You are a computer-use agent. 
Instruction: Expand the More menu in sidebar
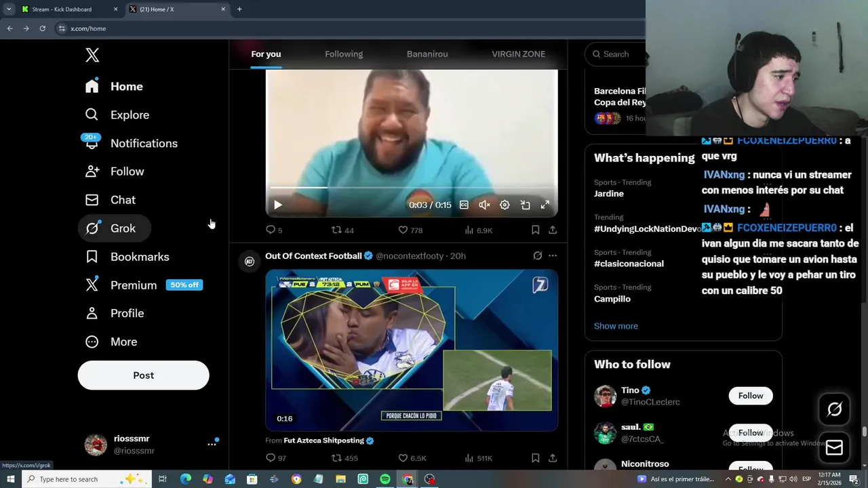pos(111,342)
